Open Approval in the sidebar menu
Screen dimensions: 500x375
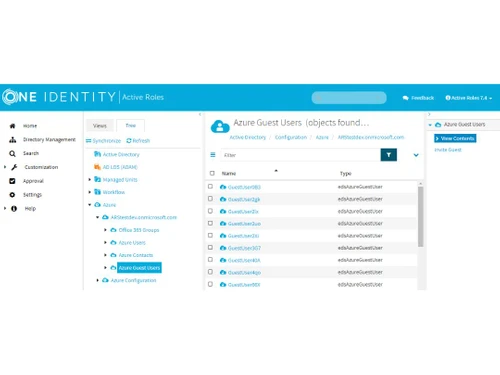coord(33,181)
